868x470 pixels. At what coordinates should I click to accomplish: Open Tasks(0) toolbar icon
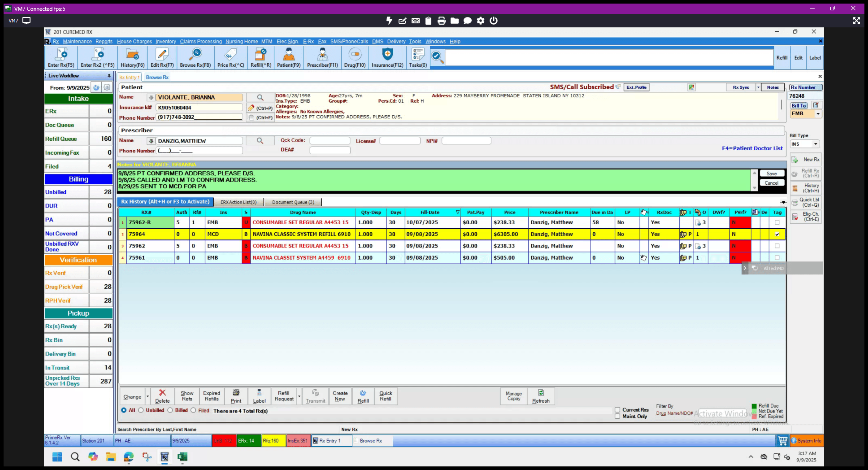pos(418,58)
